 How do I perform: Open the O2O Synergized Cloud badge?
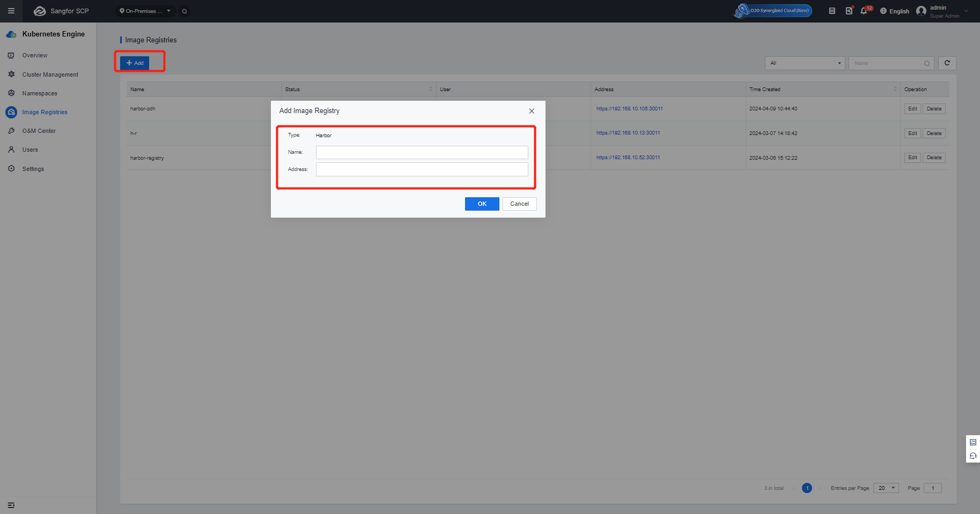pyautogui.click(x=773, y=11)
